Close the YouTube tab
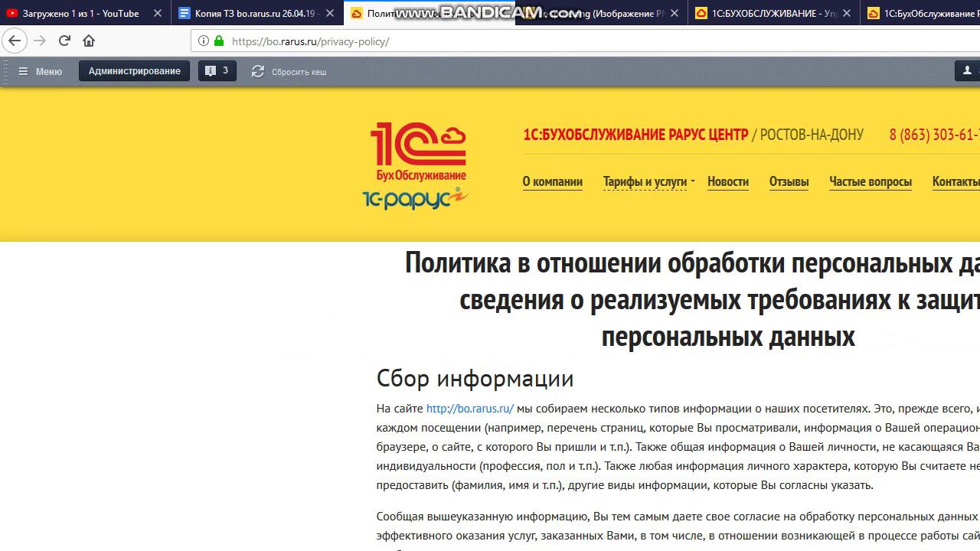Screen dimensions: 980x551 pos(158,13)
